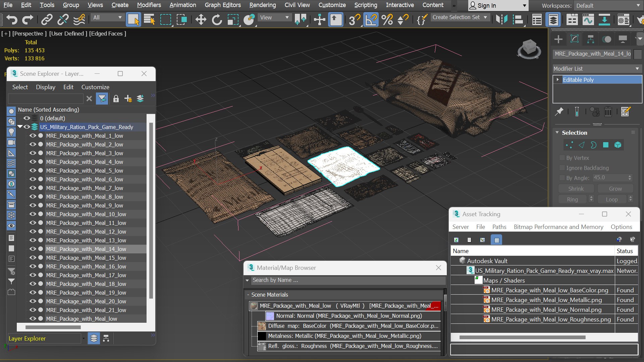Screen dimensions: 644x362
Task: Collapse the Scene Materials group
Action: pos(248,295)
